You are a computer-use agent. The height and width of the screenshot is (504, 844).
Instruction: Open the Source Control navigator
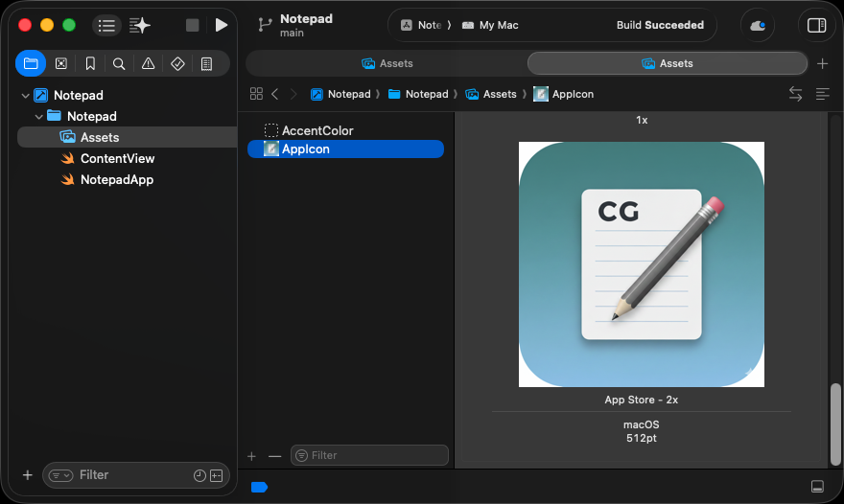point(60,63)
